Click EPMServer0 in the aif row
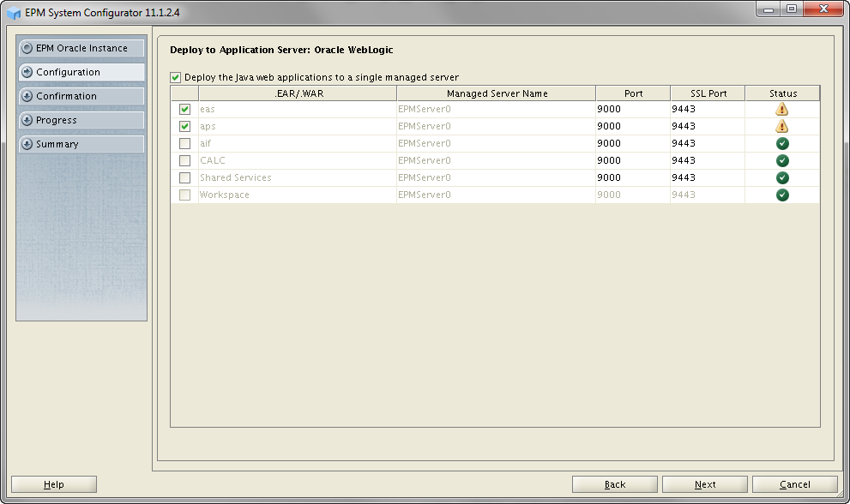This screenshot has width=850, height=504. (x=496, y=144)
